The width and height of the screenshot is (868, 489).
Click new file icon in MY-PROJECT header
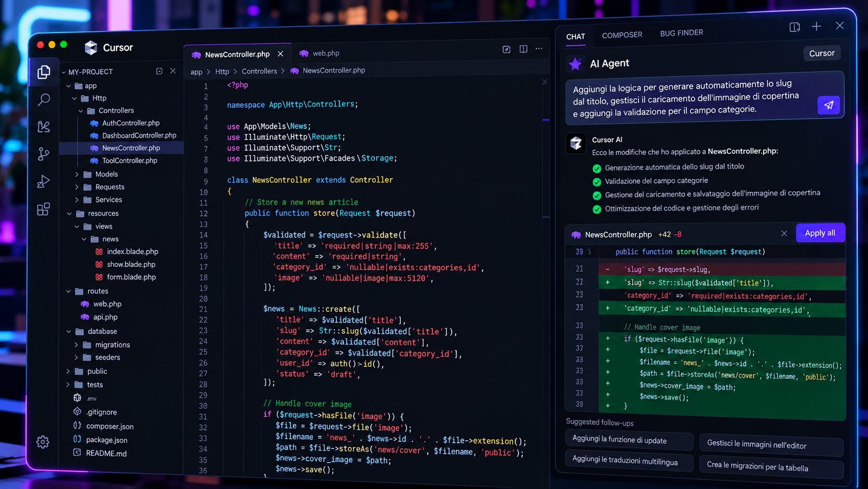[x=159, y=71]
